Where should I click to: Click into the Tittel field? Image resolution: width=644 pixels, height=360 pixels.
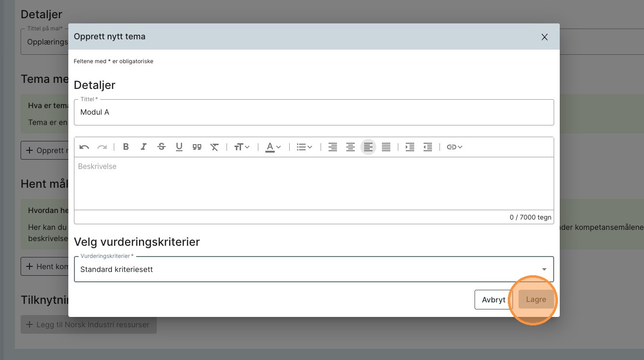(x=314, y=112)
